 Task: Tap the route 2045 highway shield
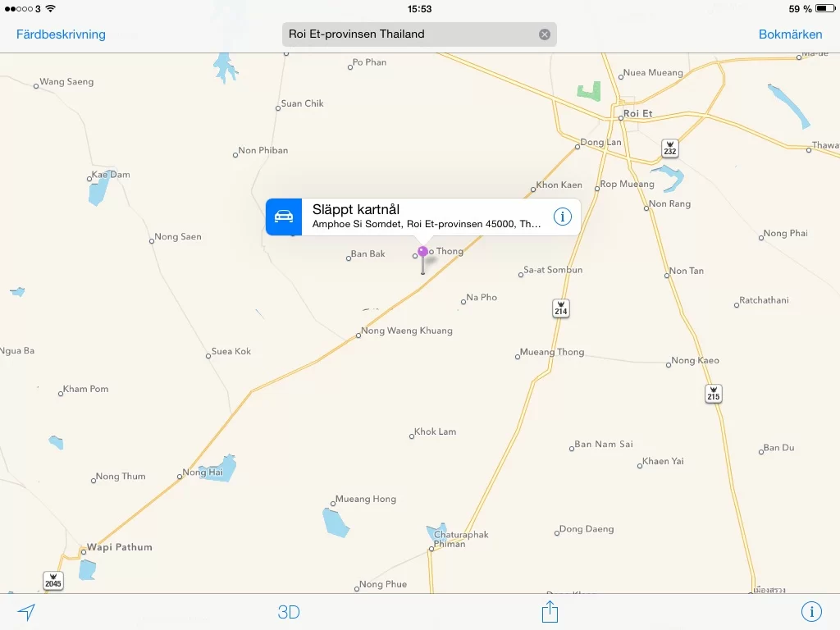click(52, 580)
